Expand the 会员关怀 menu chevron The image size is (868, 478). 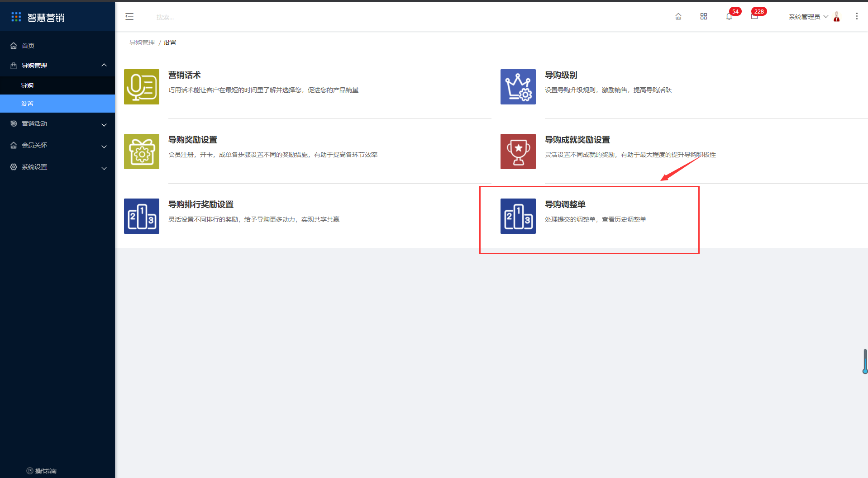pos(104,147)
